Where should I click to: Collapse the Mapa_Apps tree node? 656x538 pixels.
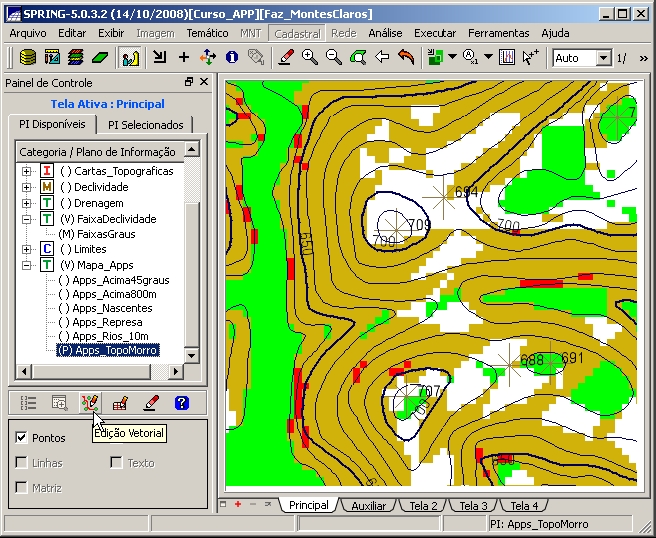27,265
